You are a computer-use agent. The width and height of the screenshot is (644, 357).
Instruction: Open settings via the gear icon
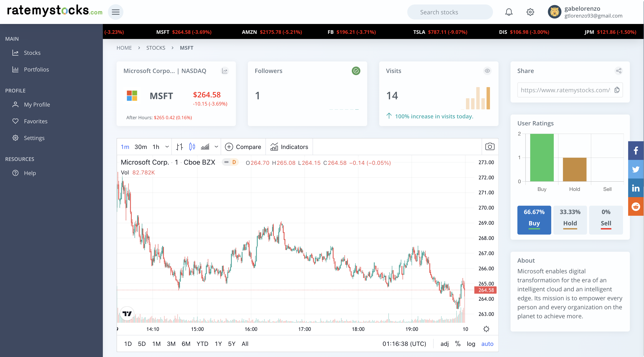530,12
